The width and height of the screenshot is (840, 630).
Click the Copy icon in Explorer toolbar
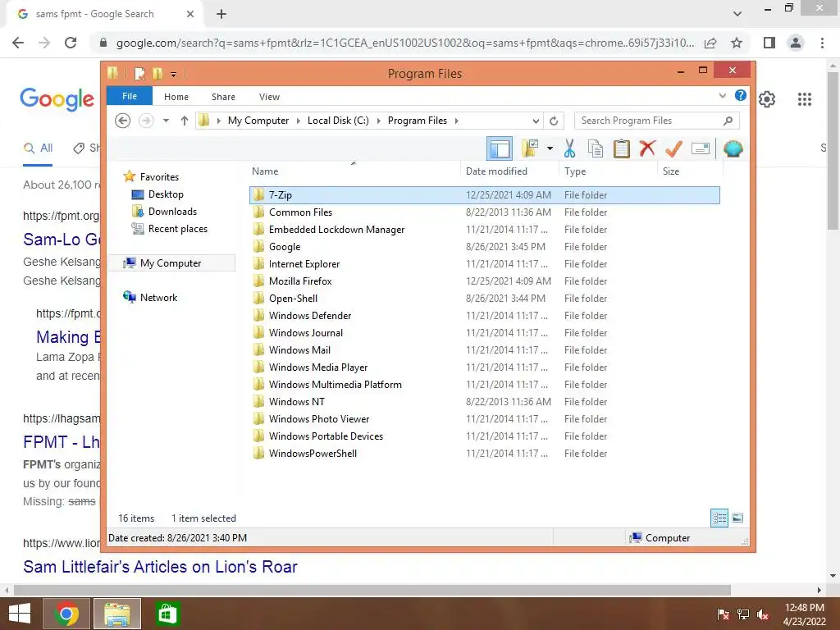(596, 148)
